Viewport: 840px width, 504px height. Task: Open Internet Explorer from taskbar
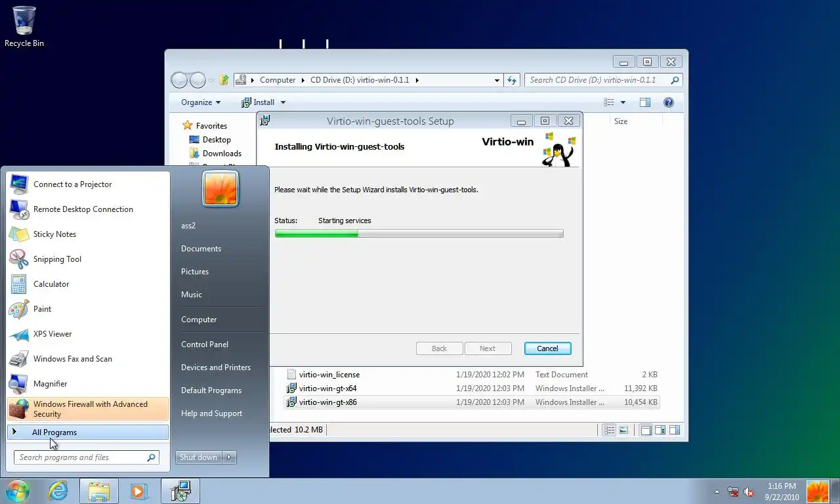[x=58, y=491]
